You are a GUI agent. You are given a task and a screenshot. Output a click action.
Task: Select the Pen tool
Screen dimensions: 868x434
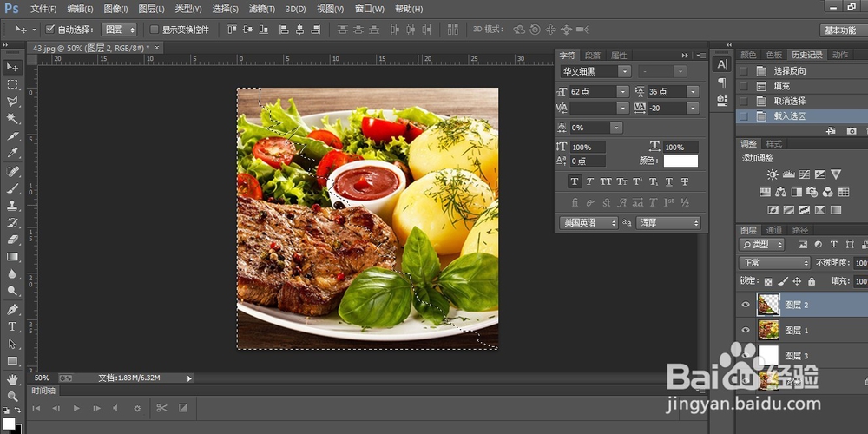[x=12, y=309]
